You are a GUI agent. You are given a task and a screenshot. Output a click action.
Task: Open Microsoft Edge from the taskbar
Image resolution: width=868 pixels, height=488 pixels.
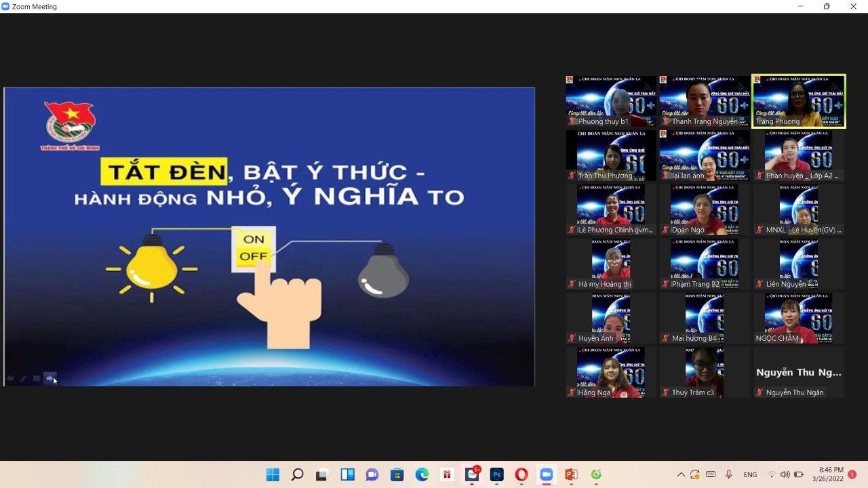(422, 474)
